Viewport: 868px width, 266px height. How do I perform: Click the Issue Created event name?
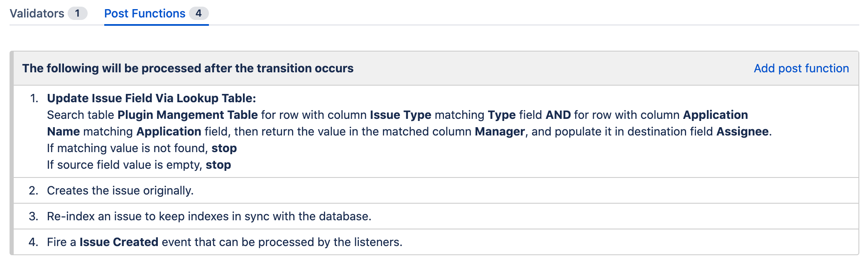coord(119,242)
